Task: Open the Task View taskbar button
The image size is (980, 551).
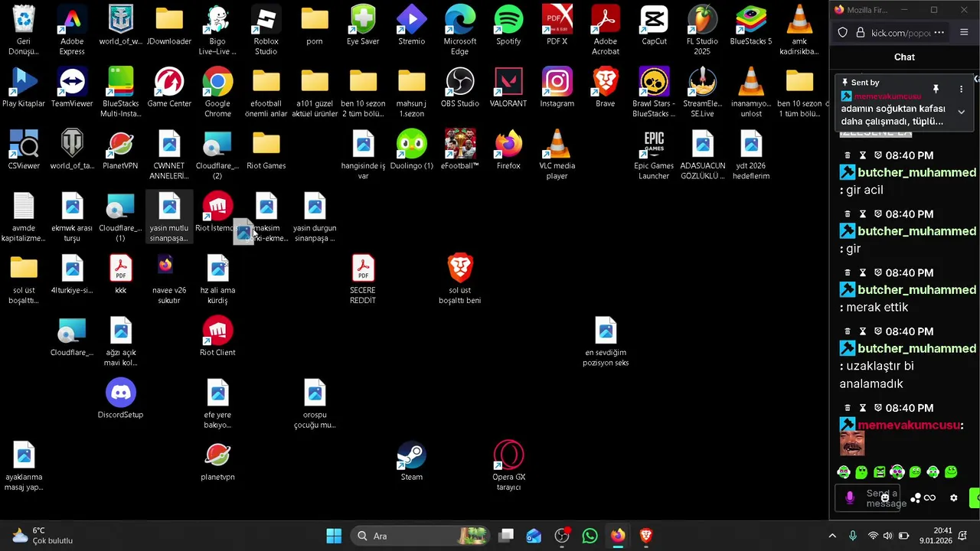Action: pyautogui.click(x=506, y=536)
